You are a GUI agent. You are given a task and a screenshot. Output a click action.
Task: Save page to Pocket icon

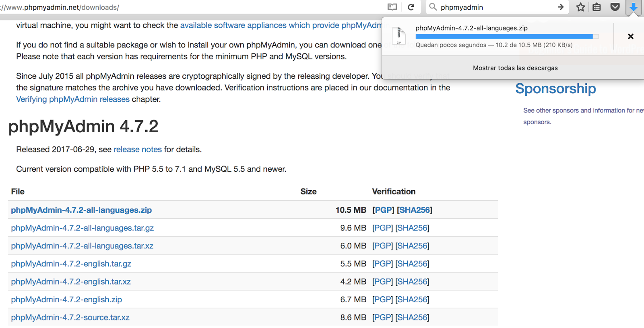615,7
